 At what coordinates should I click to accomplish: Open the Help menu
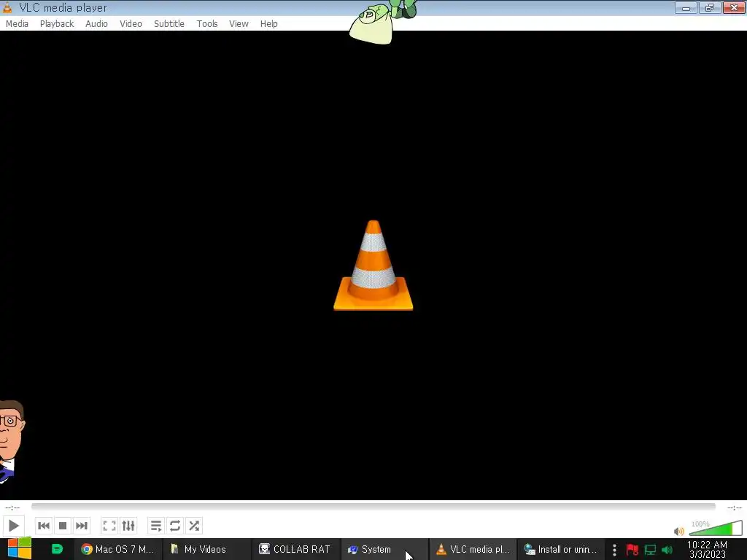click(268, 24)
